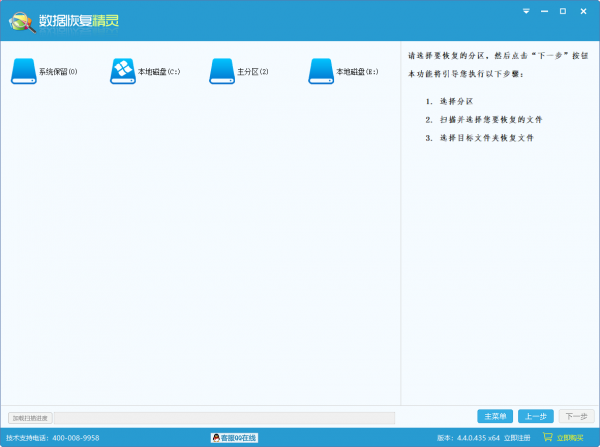Image resolution: width=600 pixels, height=447 pixels.
Task: Click the 数据恢复精灵 app logo
Action: tap(20, 21)
